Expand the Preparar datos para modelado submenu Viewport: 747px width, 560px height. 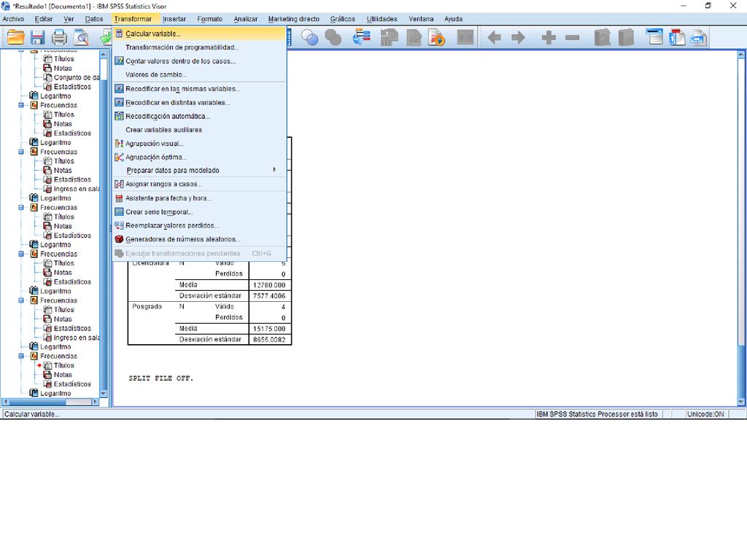click(200, 171)
